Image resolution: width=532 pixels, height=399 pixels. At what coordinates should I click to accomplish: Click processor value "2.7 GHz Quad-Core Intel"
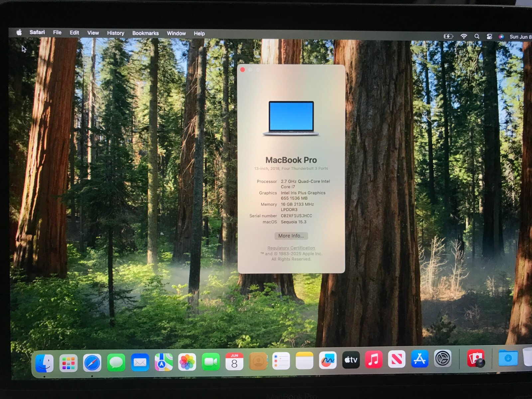(306, 181)
